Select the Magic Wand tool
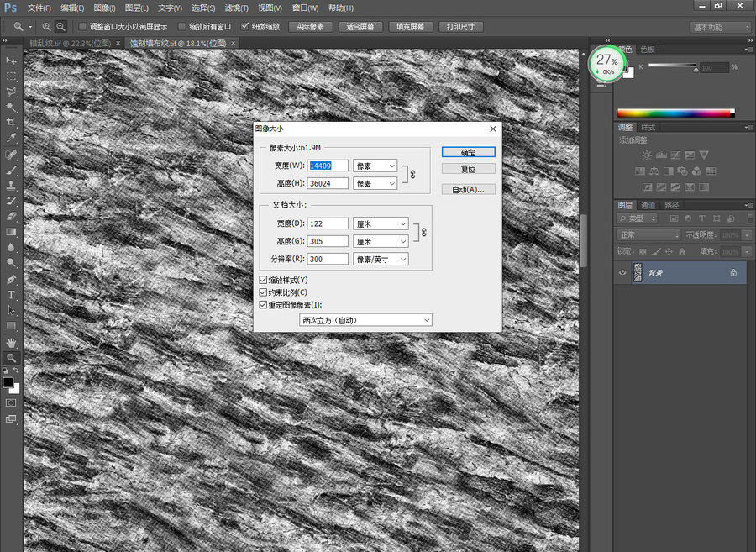The image size is (756, 552). [11, 107]
